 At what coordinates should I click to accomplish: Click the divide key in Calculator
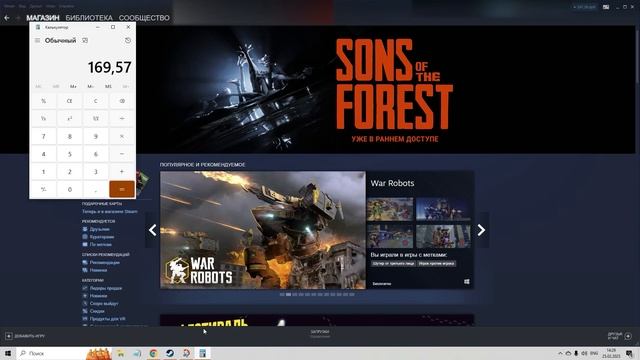coord(122,118)
